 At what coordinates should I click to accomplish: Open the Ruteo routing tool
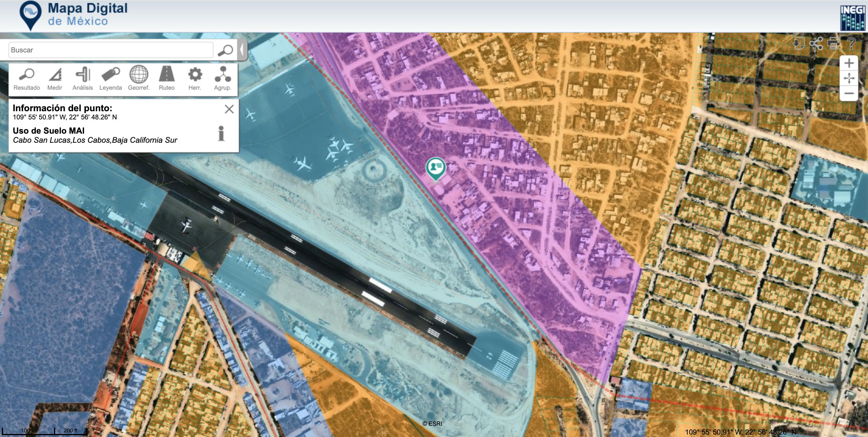167,79
